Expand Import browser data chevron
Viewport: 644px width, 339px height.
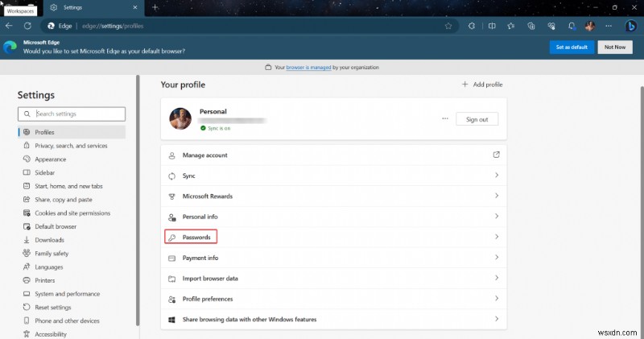(497, 278)
